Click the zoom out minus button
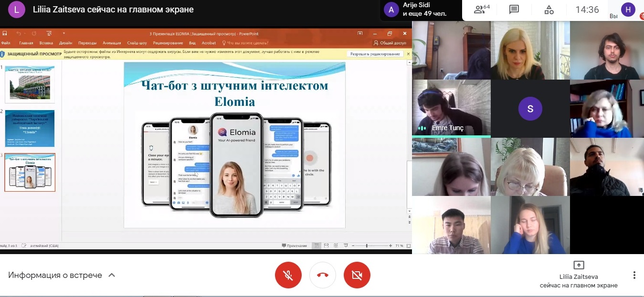Viewport: 644px width, 297px height. point(352,246)
